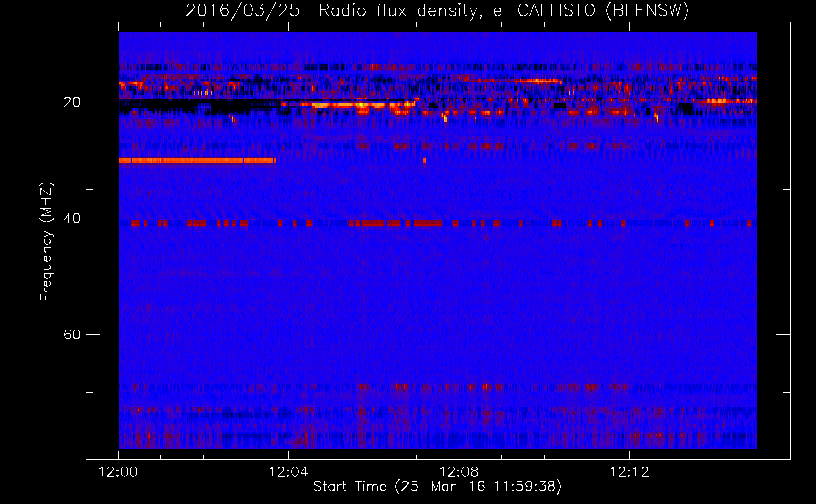Click the plot title 'Radio flux density, e-CALLISTO (BLENSW)'
The width and height of the screenshot is (816, 504).
click(503, 10)
